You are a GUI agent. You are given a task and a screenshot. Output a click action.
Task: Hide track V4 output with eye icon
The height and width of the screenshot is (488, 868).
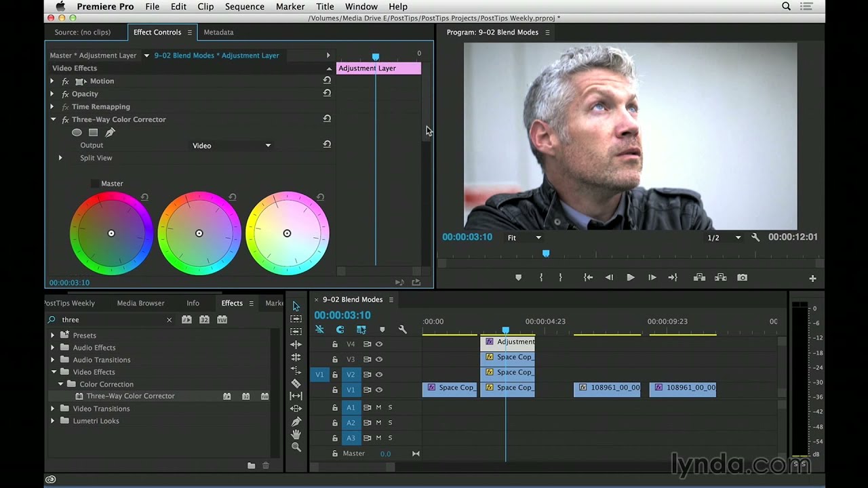[x=379, y=344]
